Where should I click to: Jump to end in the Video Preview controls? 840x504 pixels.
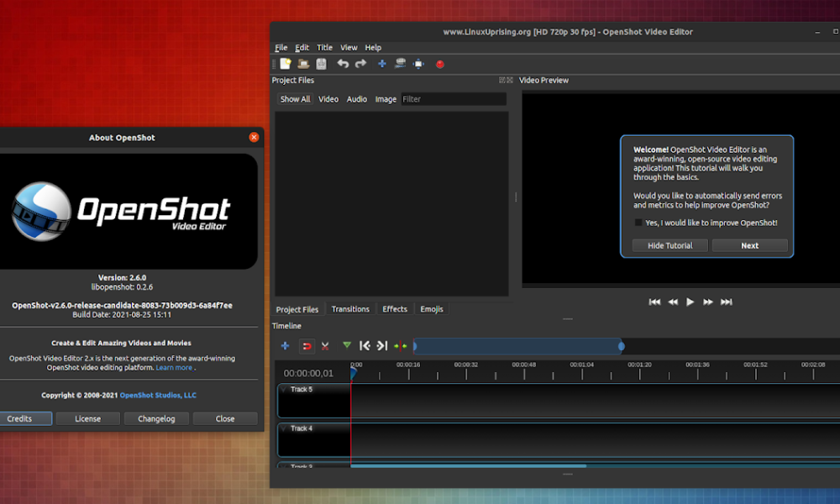tap(726, 302)
